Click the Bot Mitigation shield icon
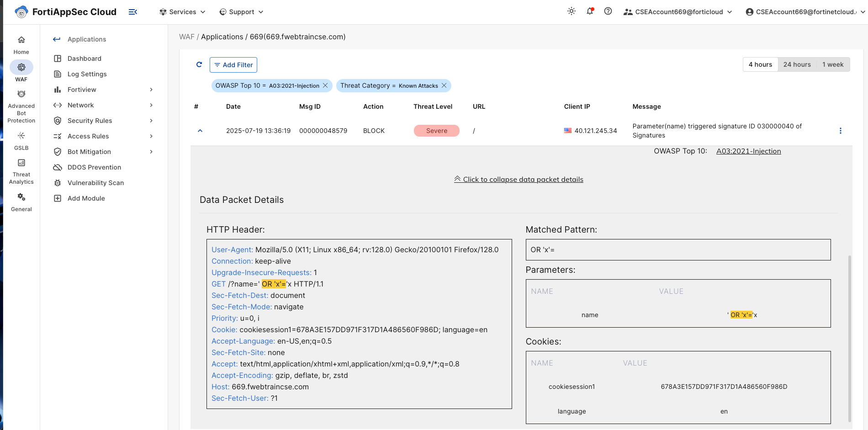This screenshot has width=868, height=430. pyautogui.click(x=58, y=152)
